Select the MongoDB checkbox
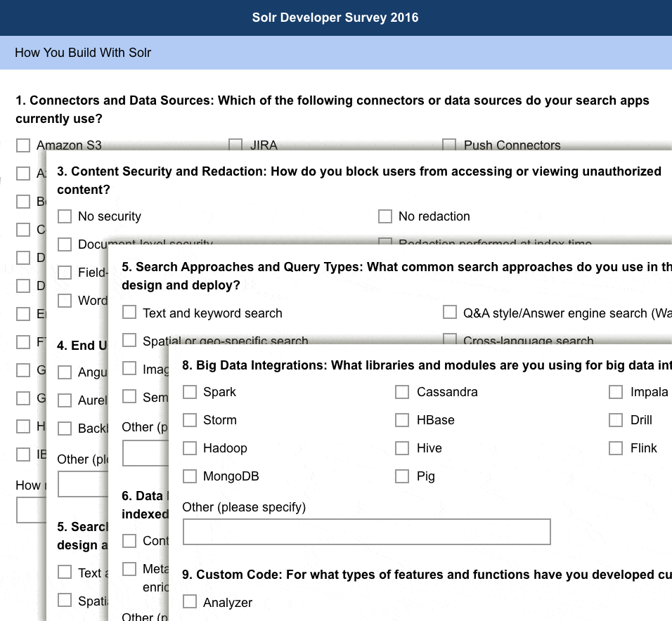Image resolution: width=672 pixels, height=621 pixels. tap(190, 476)
